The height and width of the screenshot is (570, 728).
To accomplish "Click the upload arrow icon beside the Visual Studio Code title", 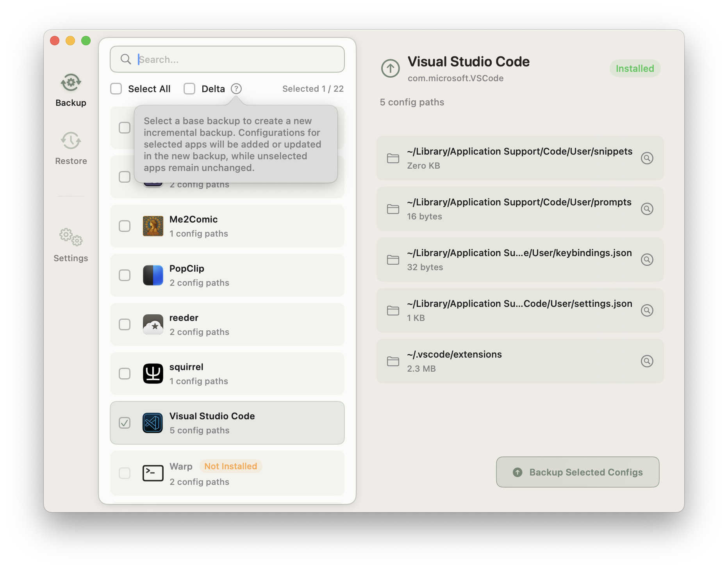I will coord(391,68).
